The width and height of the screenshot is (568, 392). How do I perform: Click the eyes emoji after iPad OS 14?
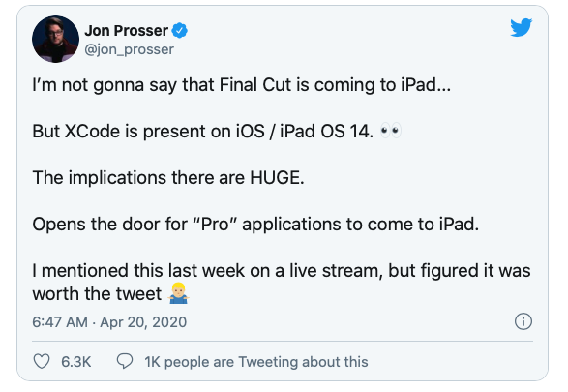pyautogui.click(x=391, y=131)
